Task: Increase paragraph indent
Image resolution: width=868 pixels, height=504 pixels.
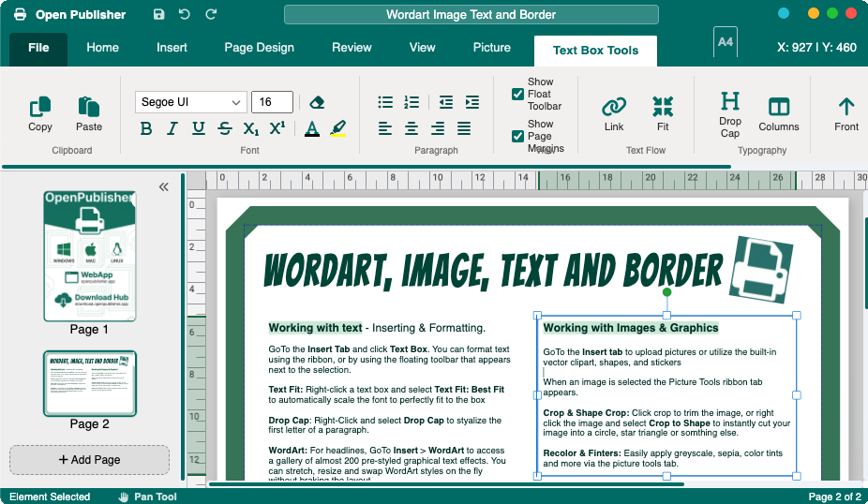Action: click(x=472, y=102)
